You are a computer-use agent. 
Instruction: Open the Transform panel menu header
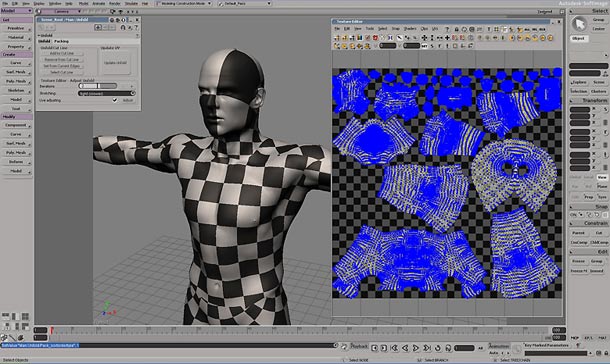(x=589, y=100)
